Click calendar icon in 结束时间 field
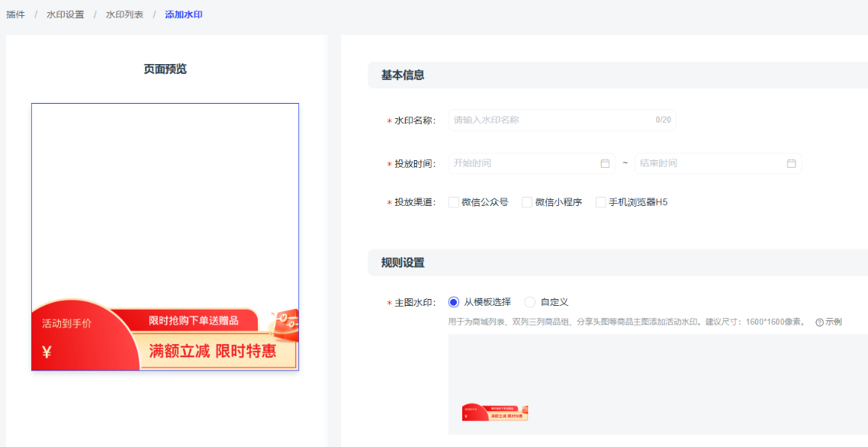 click(791, 163)
